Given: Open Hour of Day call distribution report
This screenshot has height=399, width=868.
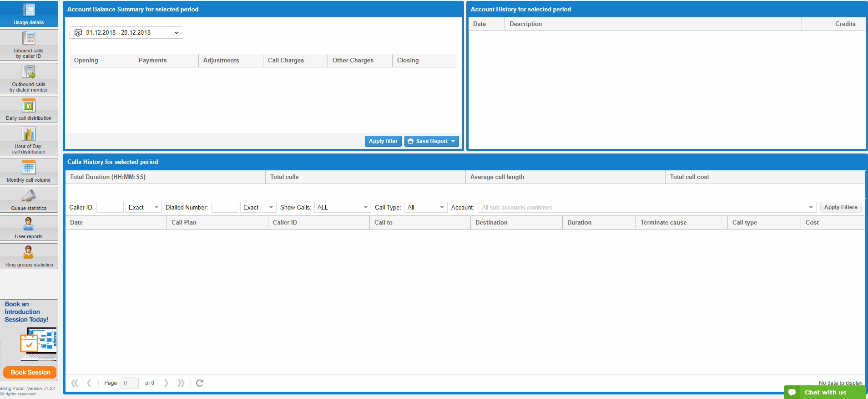Looking at the screenshot, I should [29, 140].
